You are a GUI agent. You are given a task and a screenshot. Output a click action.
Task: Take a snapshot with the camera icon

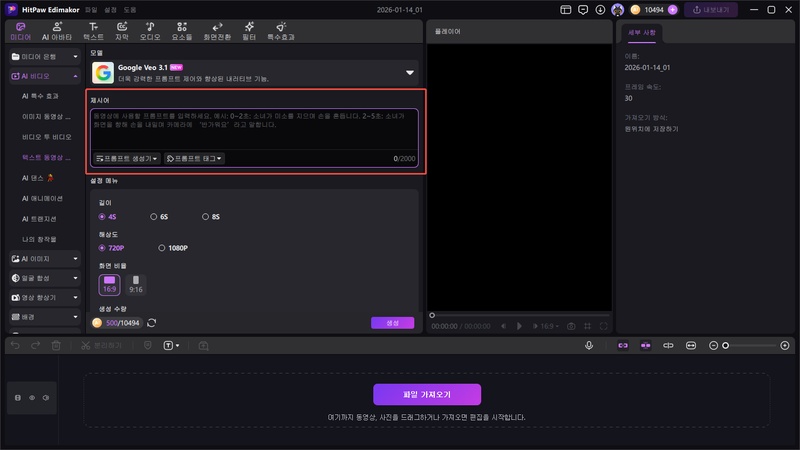tap(571, 326)
